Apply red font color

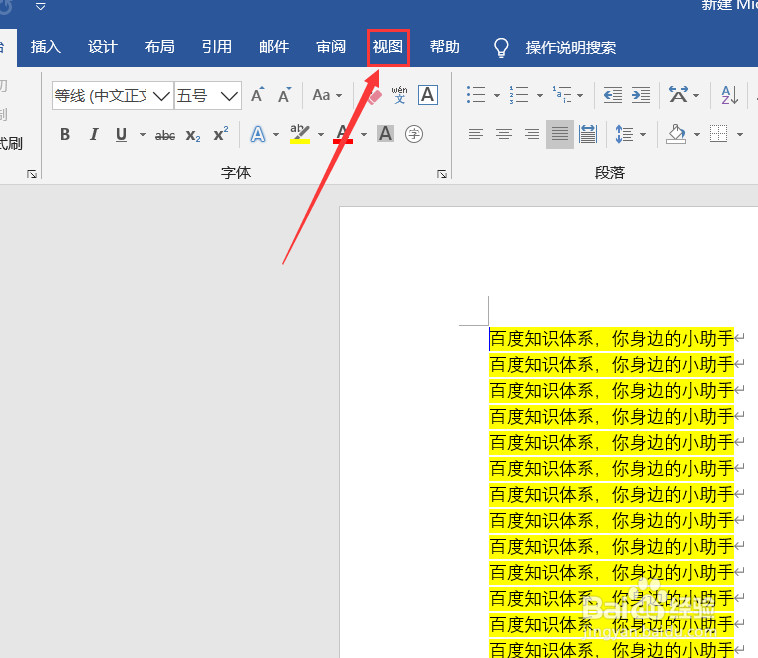click(x=343, y=134)
